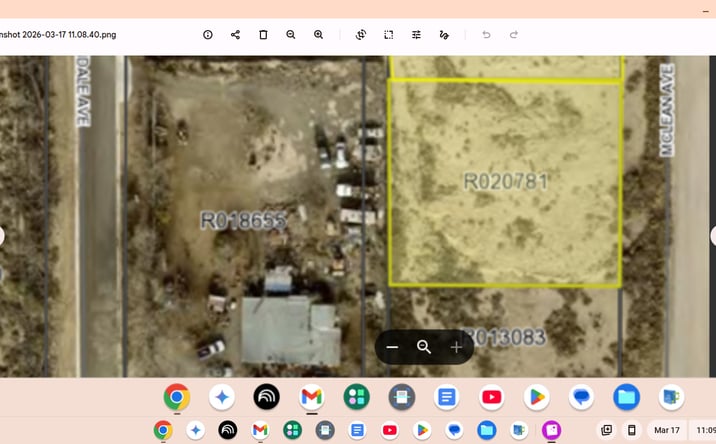Zoom in using toolbar magnifier plus
This screenshot has width=716, height=444.
(318, 35)
